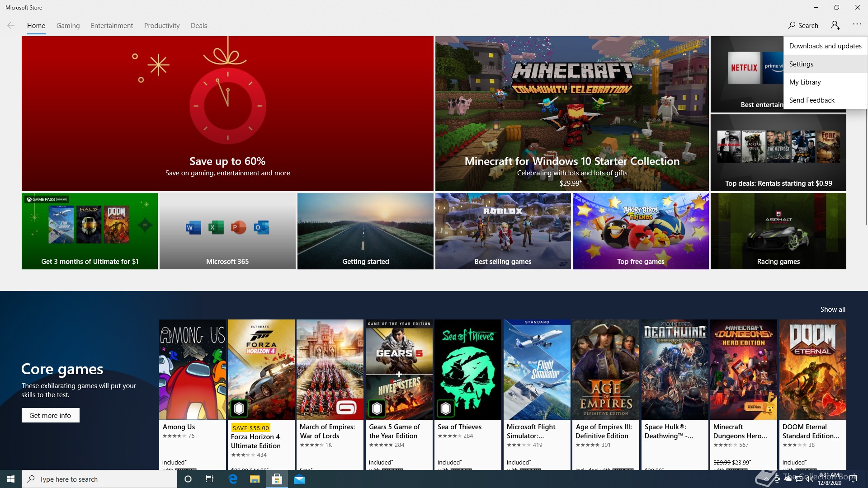Open My Library from the menu
The width and height of the screenshot is (868, 488).
click(825, 82)
